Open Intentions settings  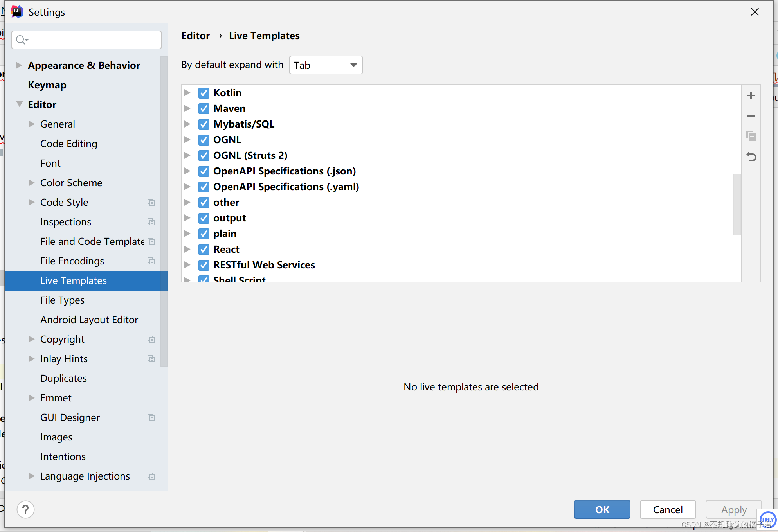(63, 457)
